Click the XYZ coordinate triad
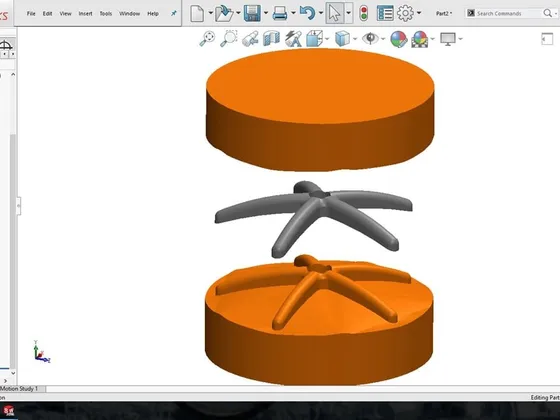Image resolution: width=560 pixels, height=420 pixels. (x=41, y=352)
